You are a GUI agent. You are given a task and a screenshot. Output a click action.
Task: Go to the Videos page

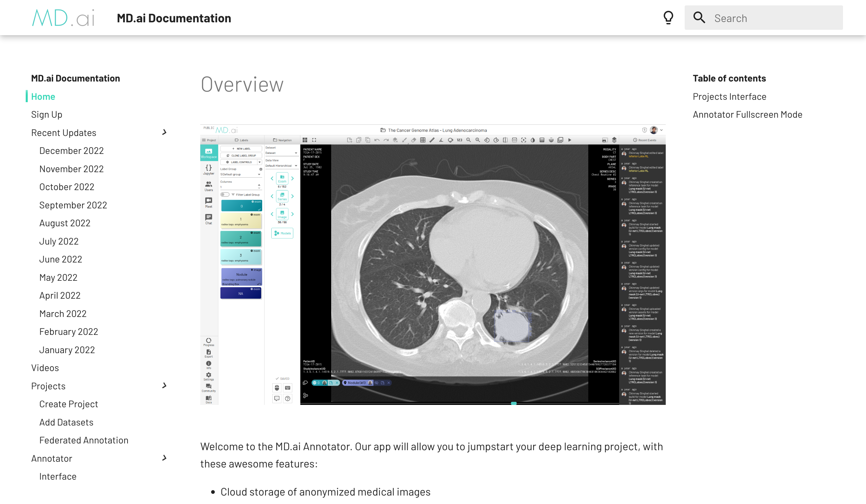[45, 368]
